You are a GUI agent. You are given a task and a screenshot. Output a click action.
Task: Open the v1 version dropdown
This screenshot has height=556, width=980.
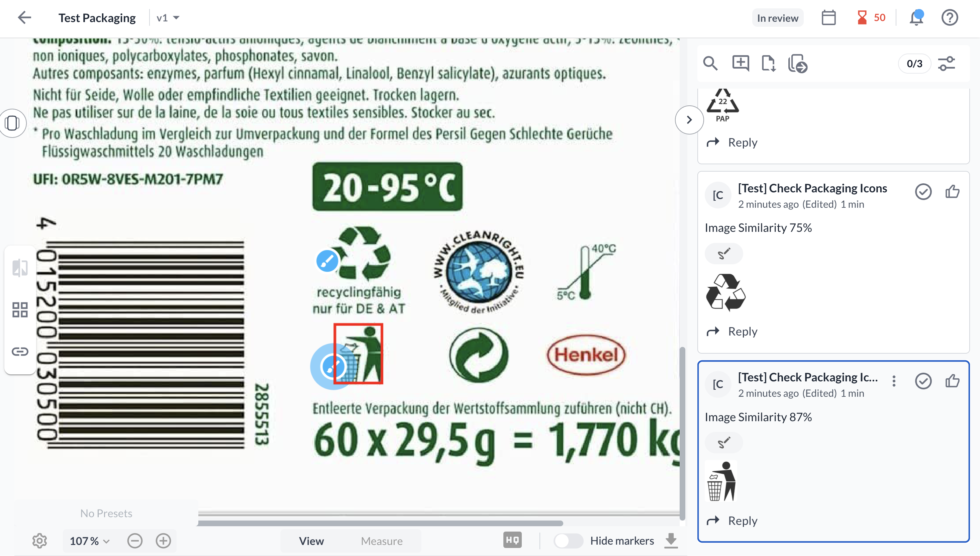pos(167,17)
